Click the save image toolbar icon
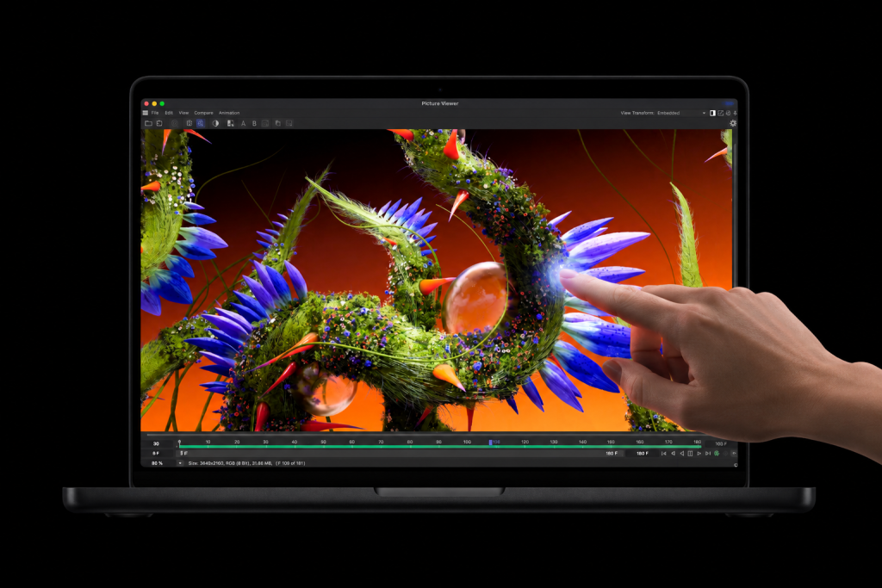The image size is (882, 588). (x=159, y=123)
